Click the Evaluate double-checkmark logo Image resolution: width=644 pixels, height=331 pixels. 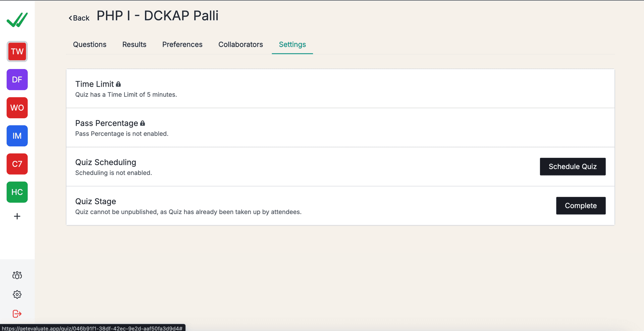click(x=17, y=20)
